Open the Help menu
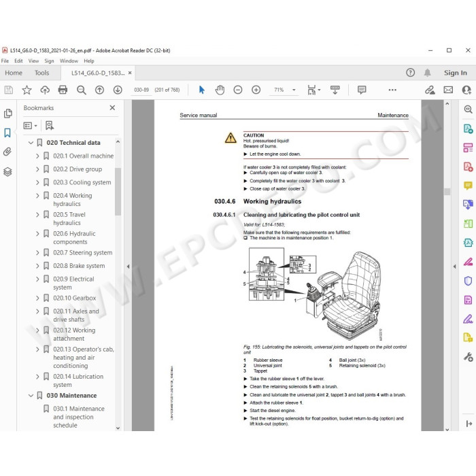Viewport: 476px width, 476px height. (89, 61)
